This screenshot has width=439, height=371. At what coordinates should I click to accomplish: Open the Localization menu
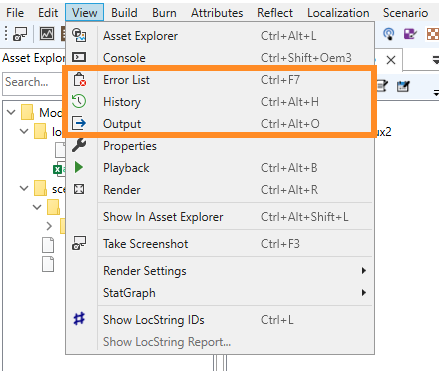(x=338, y=13)
